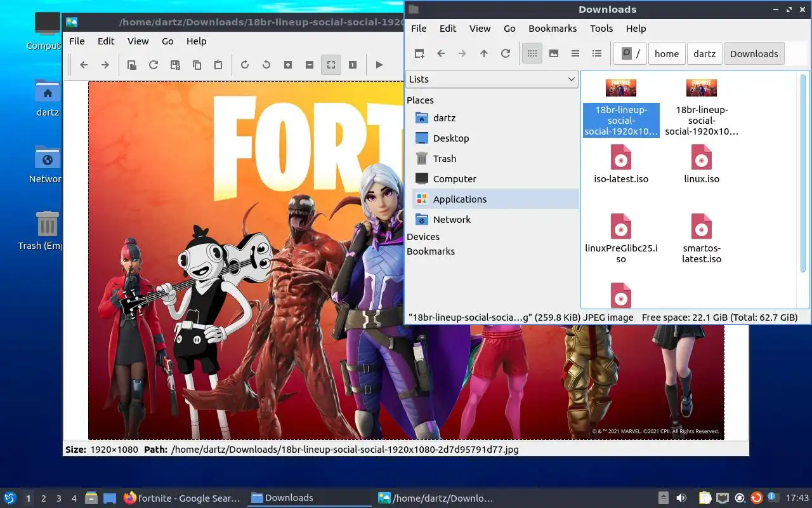
Task: Reload the image in the viewer toolbar
Action: tap(154, 65)
